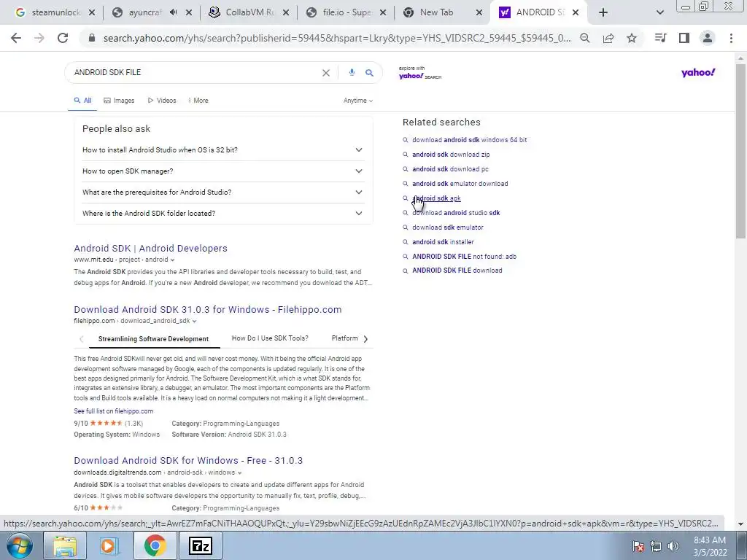The image size is (747, 560).
Task: Open 'Download Android SDK 31.0.3' Filehippo result
Action: pyautogui.click(x=208, y=309)
